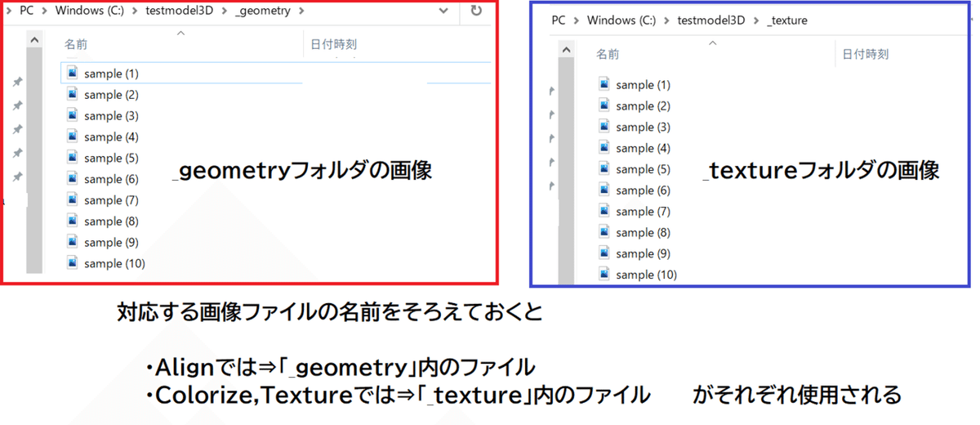The width and height of the screenshot is (980, 425).
Task: Click sample (10) image icon in _texture window
Action: click(604, 274)
